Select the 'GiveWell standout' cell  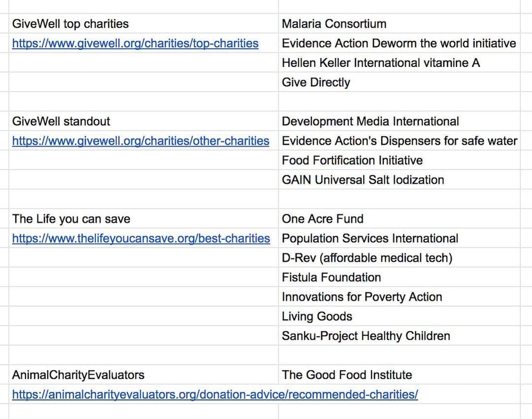tap(143, 121)
